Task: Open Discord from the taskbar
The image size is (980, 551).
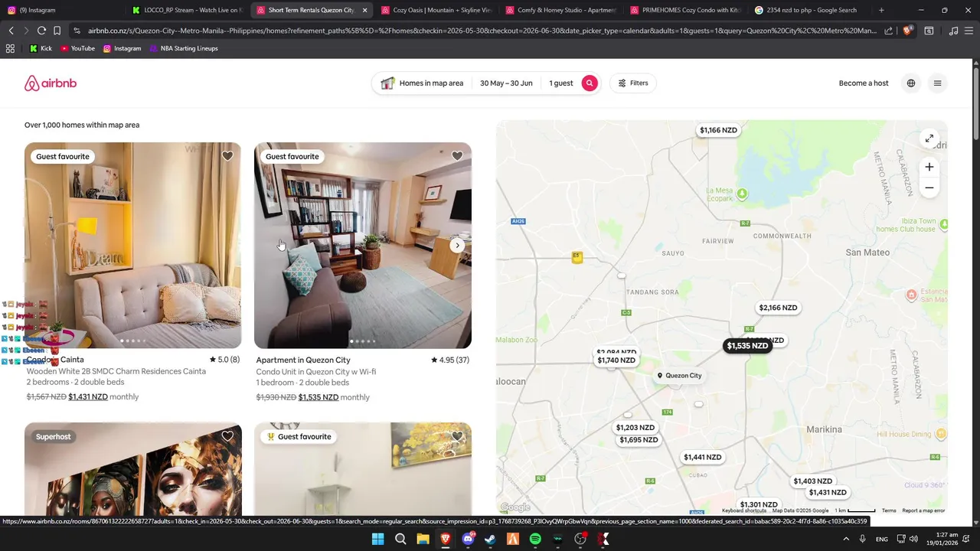Action: click(468, 539)
